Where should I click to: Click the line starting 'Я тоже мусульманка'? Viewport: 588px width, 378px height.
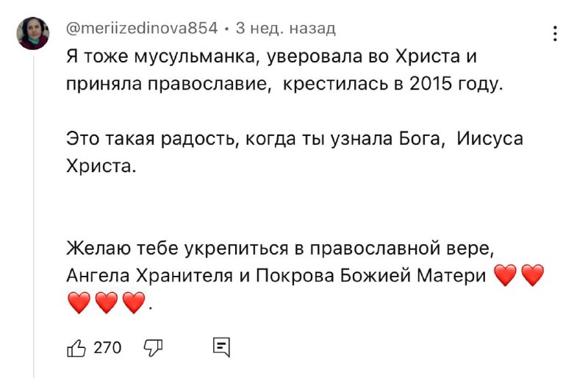click(271, 57)
